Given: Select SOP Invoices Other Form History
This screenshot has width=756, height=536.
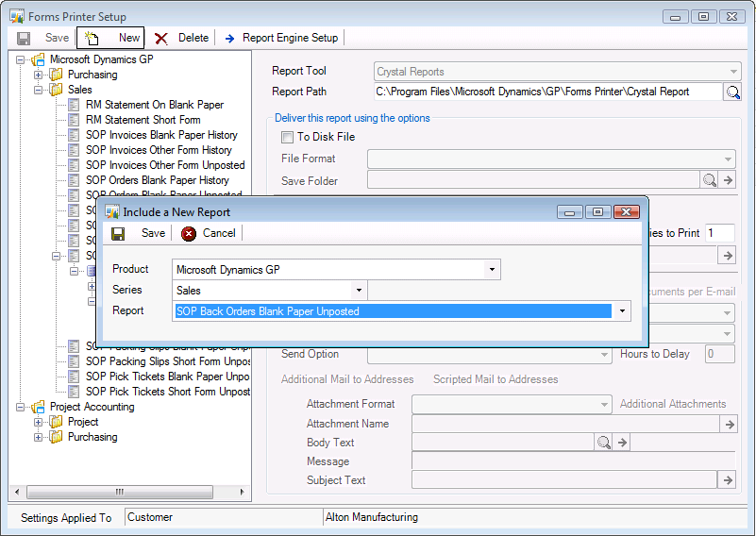Looking at the screenshot, I should [x=159, y=150].
